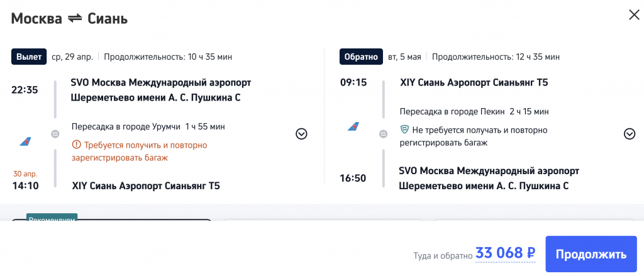Screen dimensions: 644x276
Task: Expand outbound flight details via Урумчи
Action: point(301,133)
